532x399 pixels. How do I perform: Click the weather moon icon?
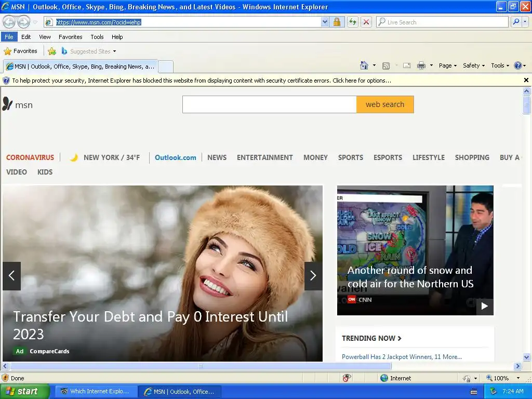pyautogui.click(x=74, y=157)
